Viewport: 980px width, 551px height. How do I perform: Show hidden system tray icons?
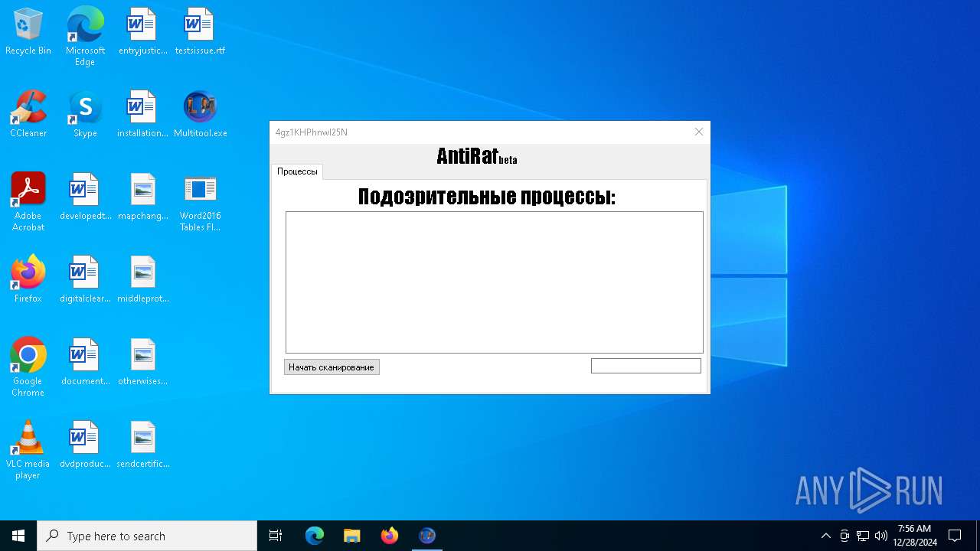click(825, 536)
